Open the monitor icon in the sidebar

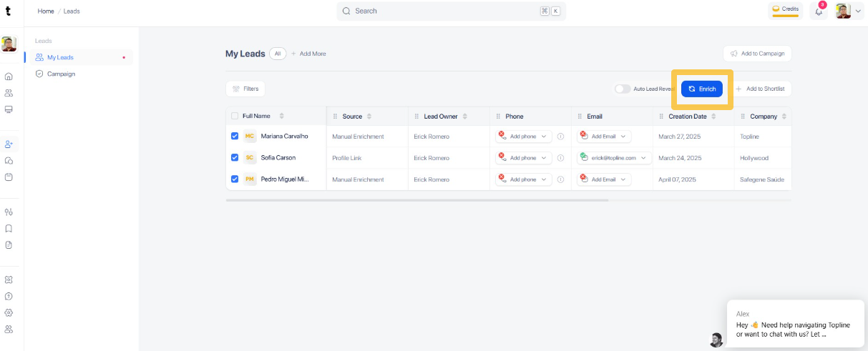click(x=9, y=109)
